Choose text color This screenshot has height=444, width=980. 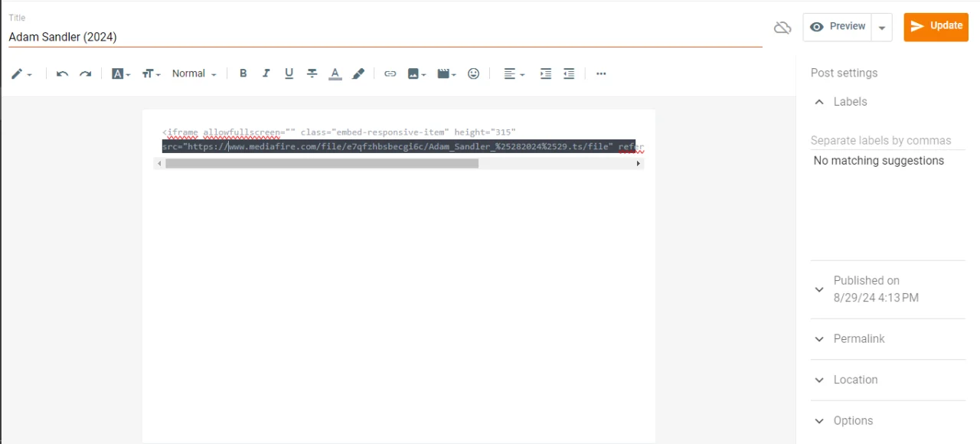tap(335, 73)
